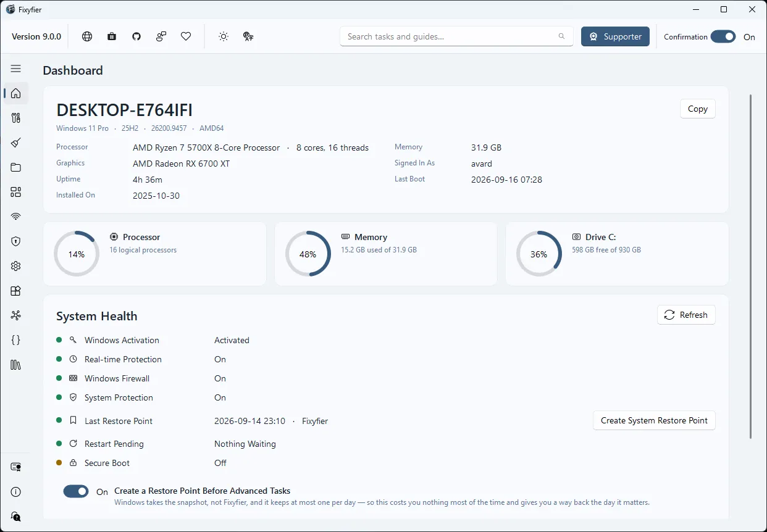The width and height of the screenshot is (767, 532).
Task: Click the 16 logical processors text
Action: [x=143, y=250]
